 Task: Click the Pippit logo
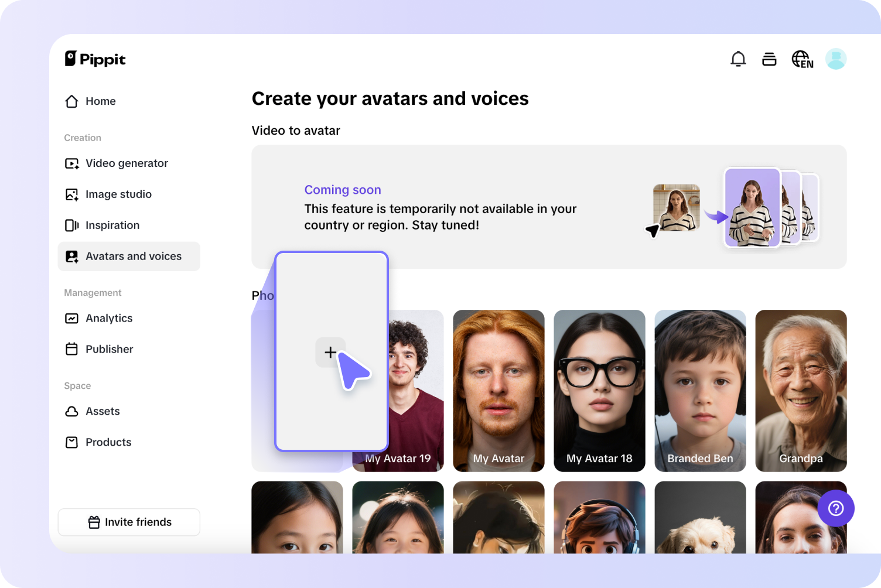coord(95,59)
